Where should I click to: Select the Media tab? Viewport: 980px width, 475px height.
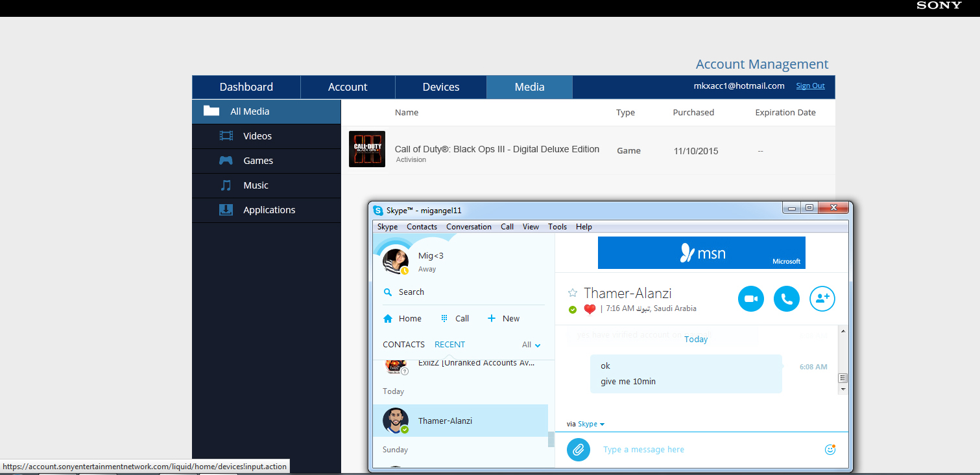pyautogui.click(x=530, y=87)
